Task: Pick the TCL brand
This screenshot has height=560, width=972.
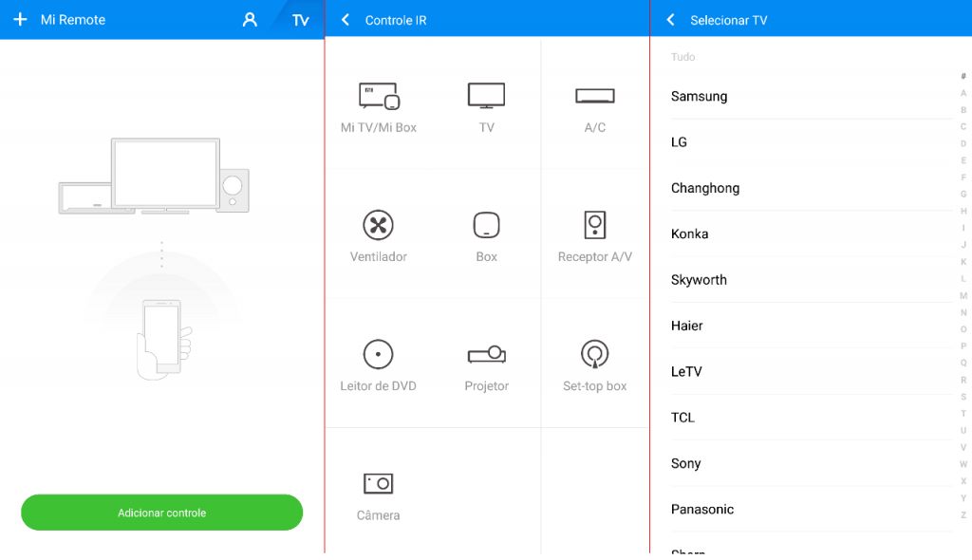Action: point(812,418)
